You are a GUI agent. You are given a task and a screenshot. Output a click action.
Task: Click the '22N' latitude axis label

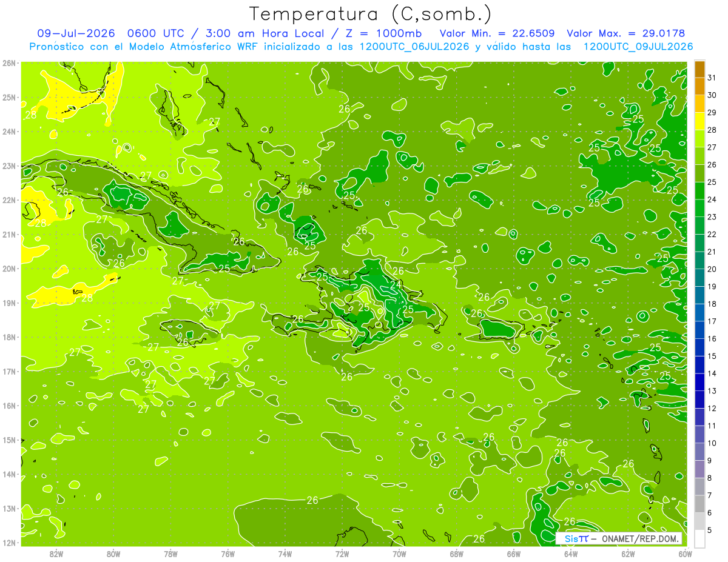tap(9, 200)
